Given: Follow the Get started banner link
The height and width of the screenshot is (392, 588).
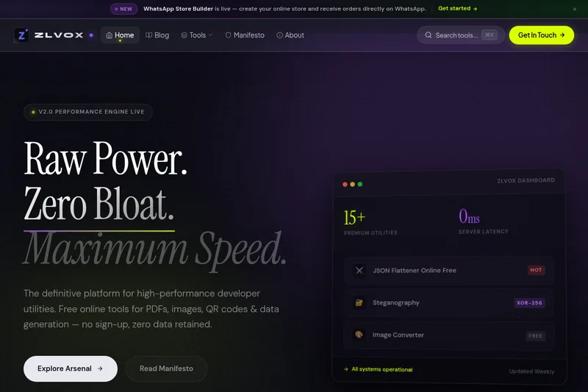Looking at the screenshot, I should (x=457, y=8).
